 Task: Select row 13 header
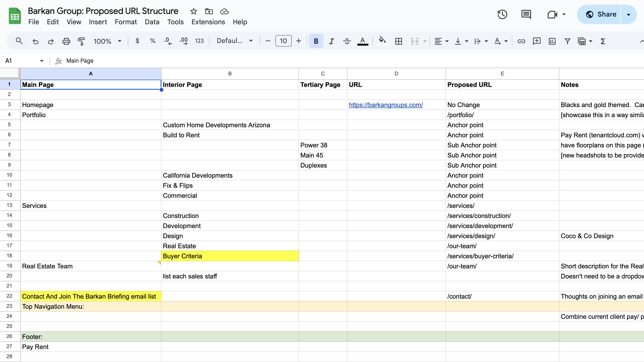(10, 205)
